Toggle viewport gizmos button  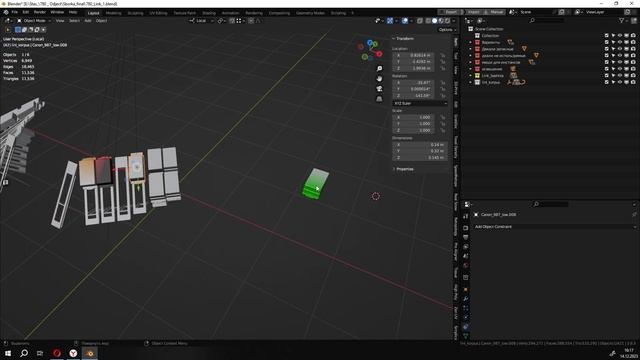tap(390, 20)
